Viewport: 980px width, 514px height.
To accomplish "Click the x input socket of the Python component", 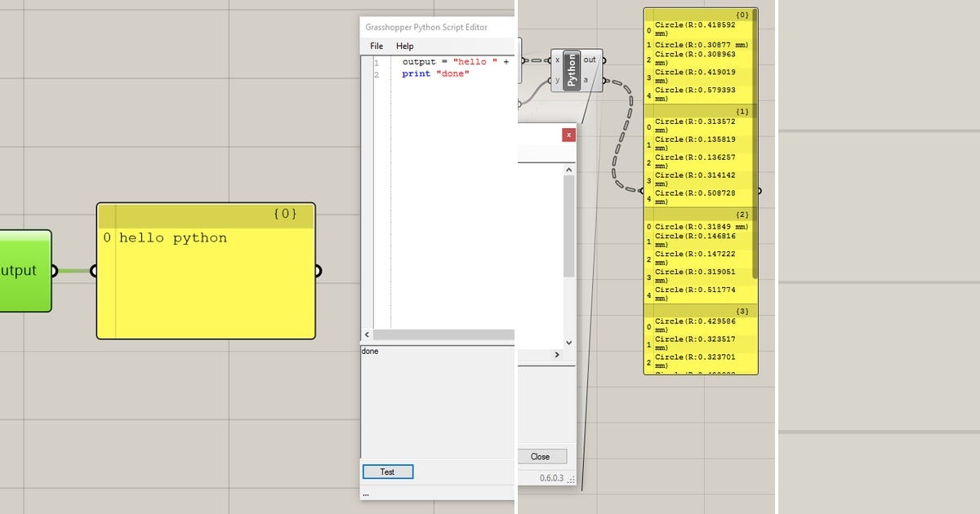I will pyautogui.click(x=550, y=60).
